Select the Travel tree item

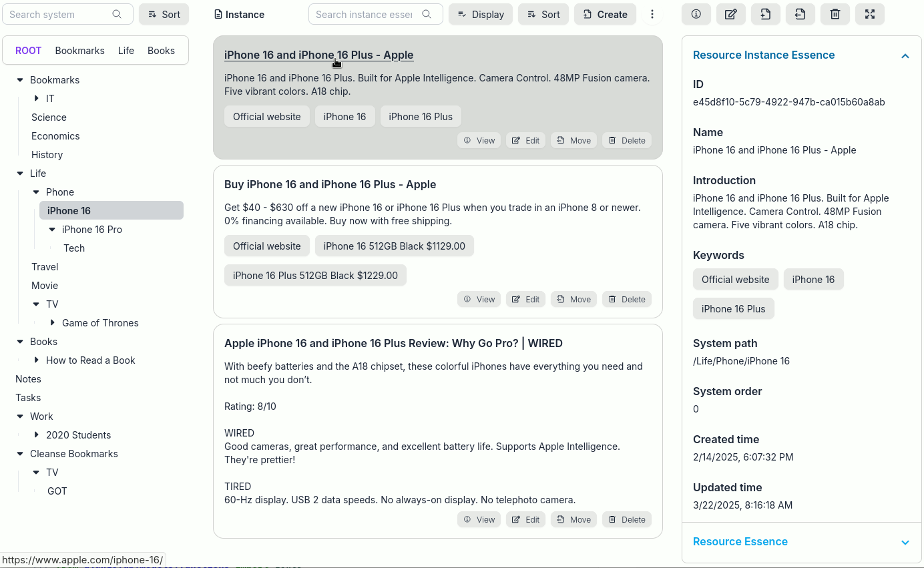point(45,267)
